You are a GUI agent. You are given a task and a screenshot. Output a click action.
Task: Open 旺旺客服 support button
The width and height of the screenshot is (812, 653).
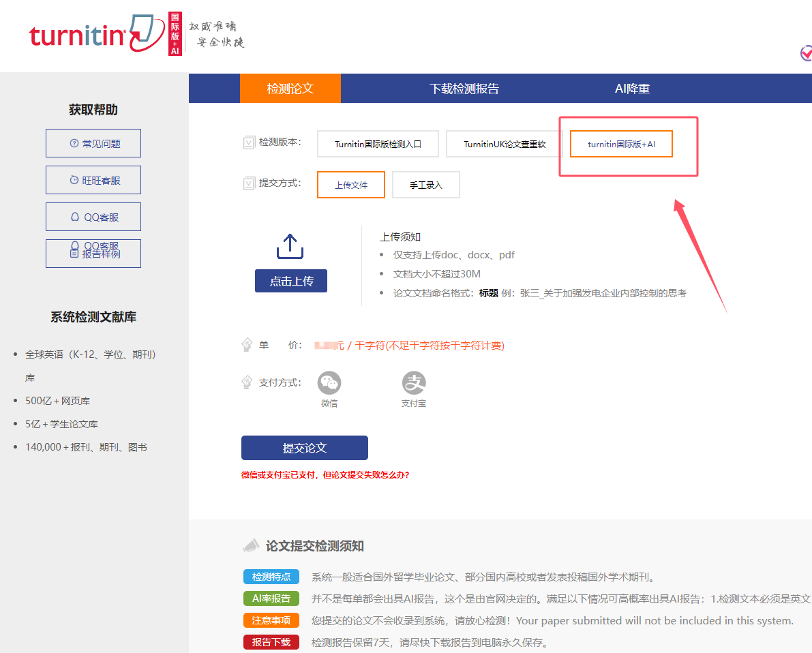93,180
